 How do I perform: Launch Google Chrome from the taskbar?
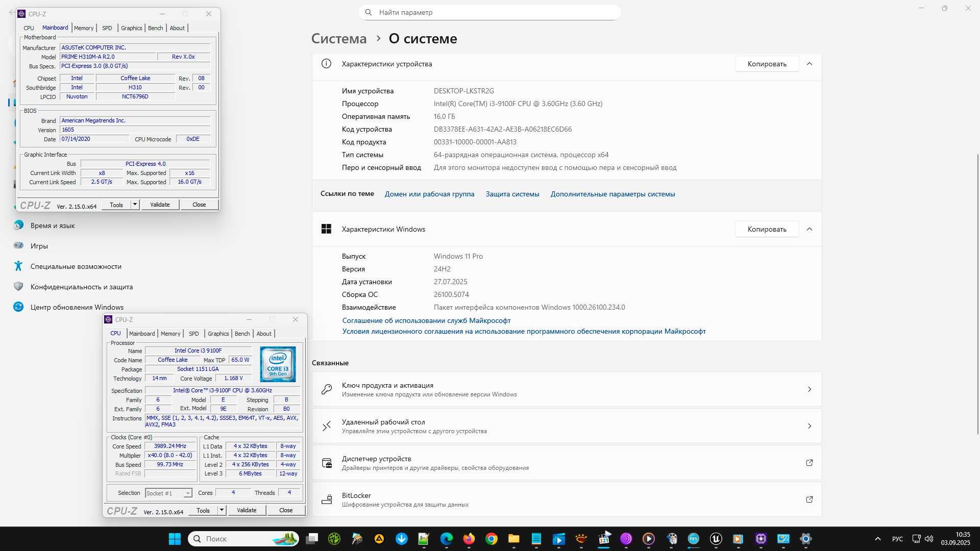tap(492, 539)
